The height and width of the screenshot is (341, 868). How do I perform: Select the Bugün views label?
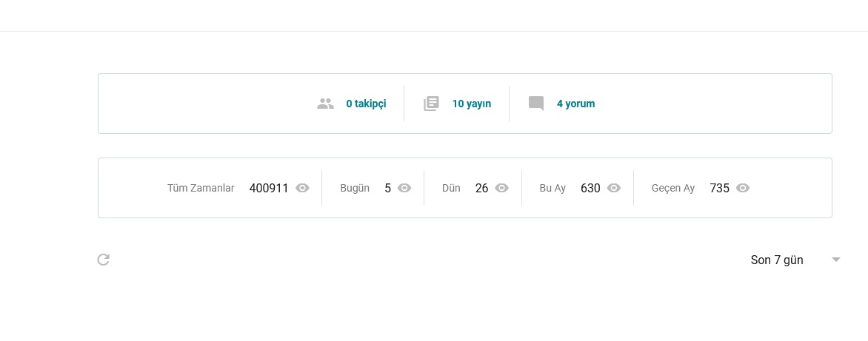pos(355,188)
